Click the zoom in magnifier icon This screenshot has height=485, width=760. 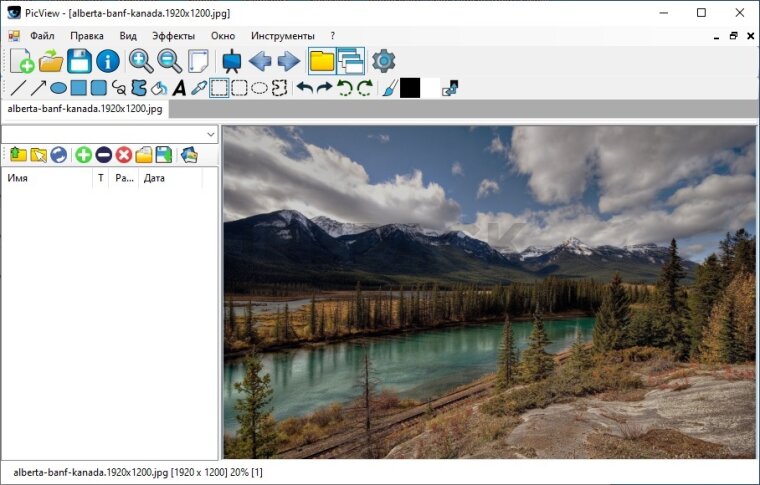coord(141,61)
